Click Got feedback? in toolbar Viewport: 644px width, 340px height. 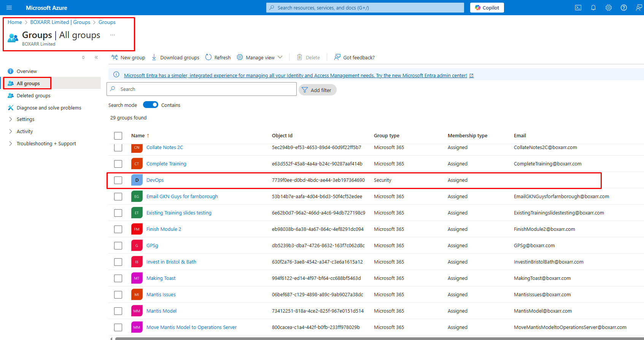coord(354,57)
